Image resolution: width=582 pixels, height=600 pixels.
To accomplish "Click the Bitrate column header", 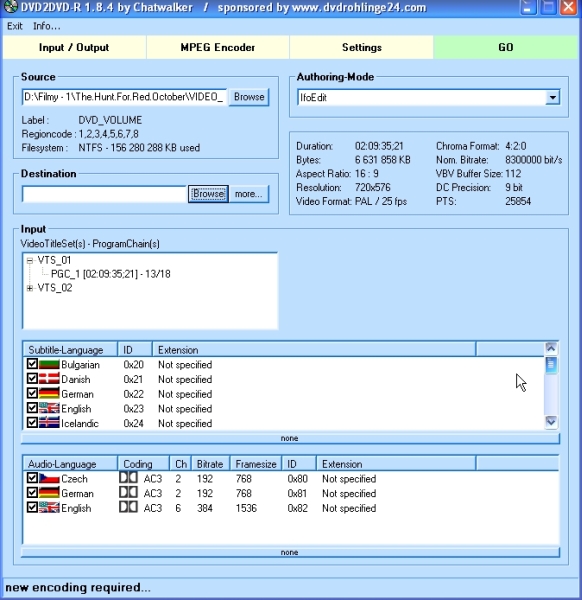I will point(210,464).
